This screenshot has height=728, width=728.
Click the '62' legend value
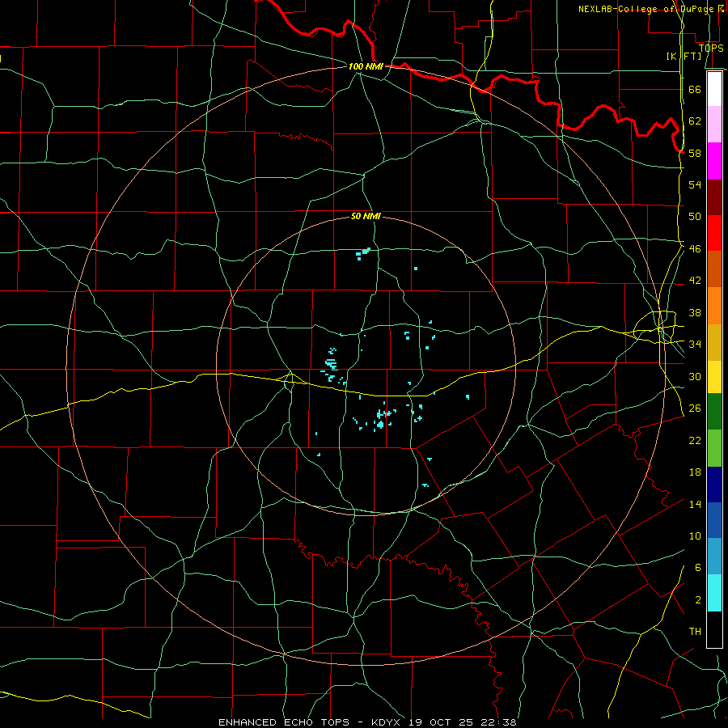click(x=695, y=121)
